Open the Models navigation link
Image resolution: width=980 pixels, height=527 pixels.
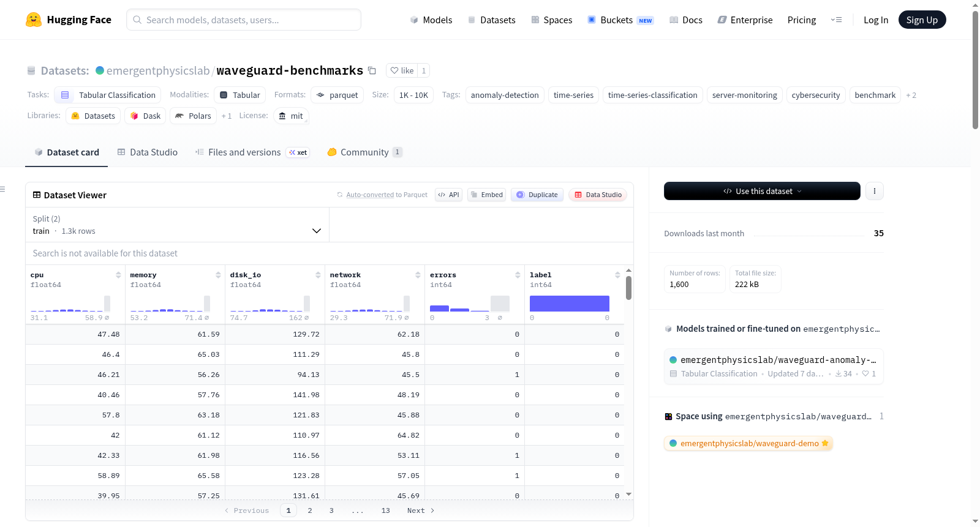coord(431,20)
